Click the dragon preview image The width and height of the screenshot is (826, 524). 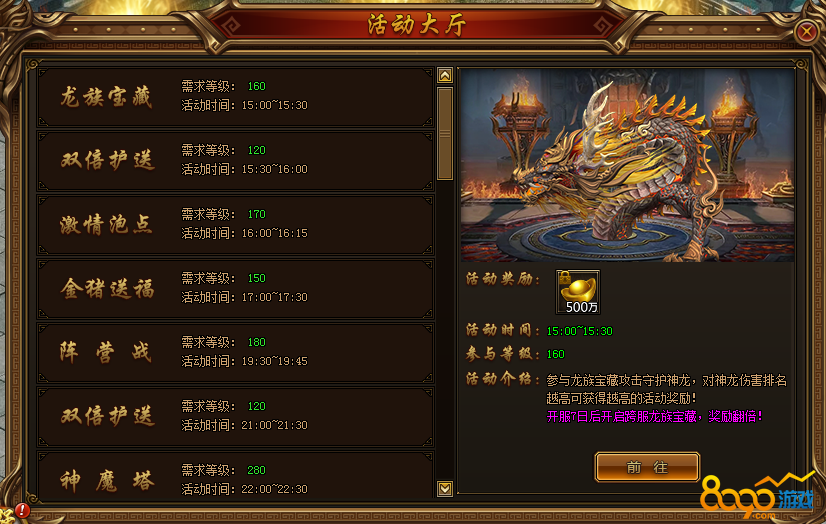coord(627,165)
